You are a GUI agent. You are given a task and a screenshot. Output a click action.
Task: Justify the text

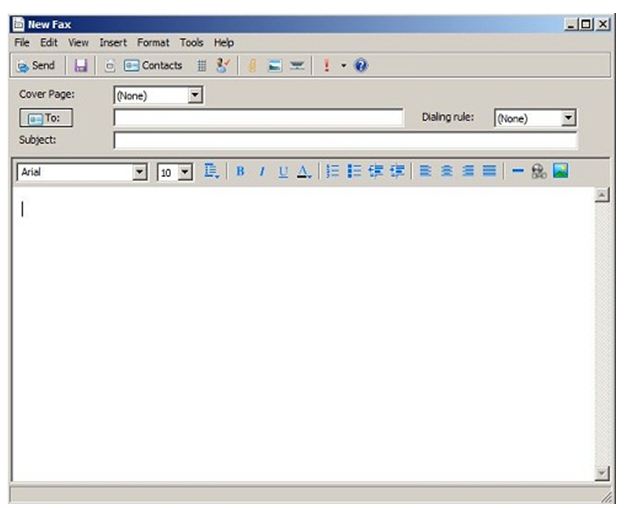[489, 171]
